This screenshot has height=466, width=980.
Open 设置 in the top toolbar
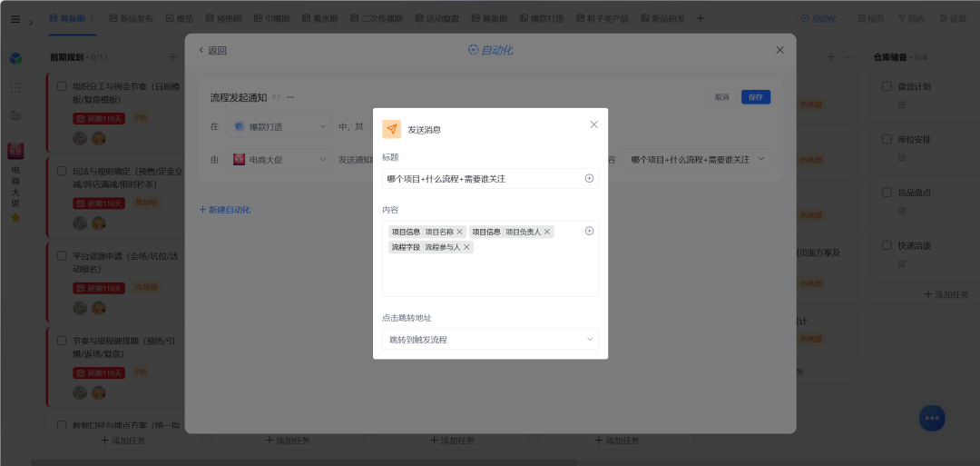click(x=953, y=19)
